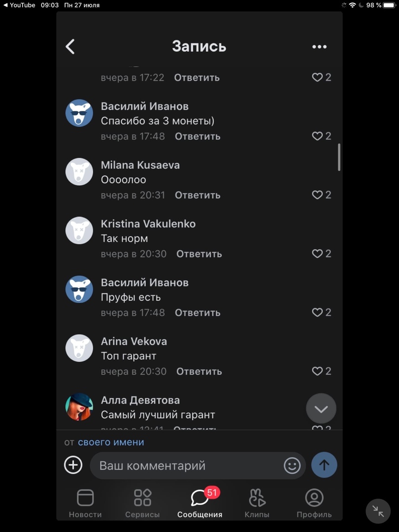This screenshot has width=399, height=532.
Task: Jump down with the round chevron button
Action: 321,408
